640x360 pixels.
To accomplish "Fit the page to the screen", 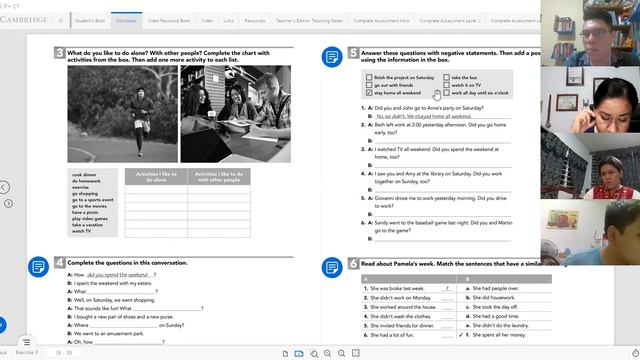I will [356, 353].
